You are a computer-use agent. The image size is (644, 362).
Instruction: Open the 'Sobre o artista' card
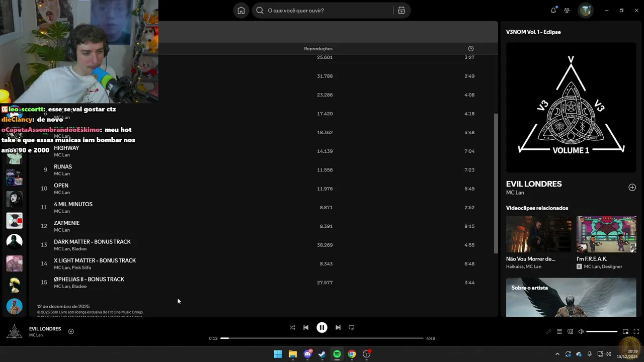tap(571, 297)
